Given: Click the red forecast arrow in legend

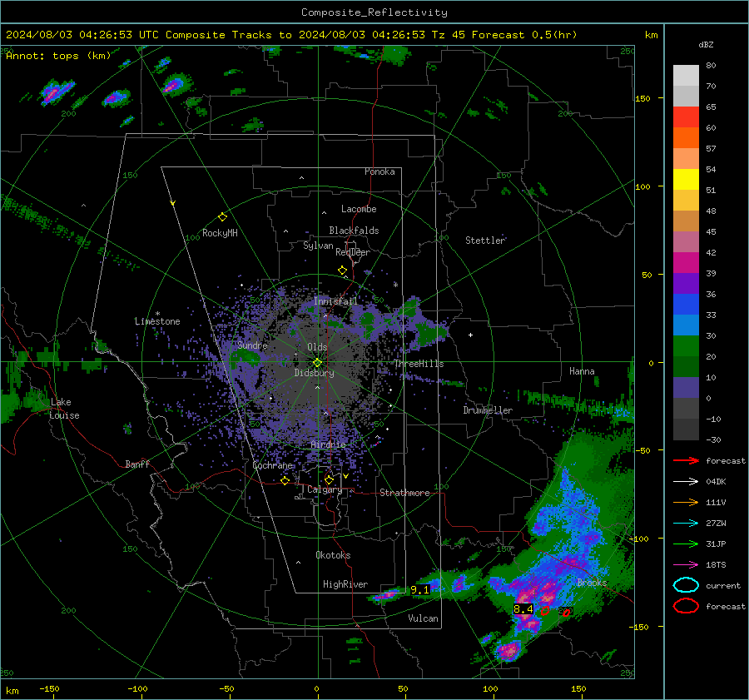Looking at the screenshot, I should click(686, 460).
